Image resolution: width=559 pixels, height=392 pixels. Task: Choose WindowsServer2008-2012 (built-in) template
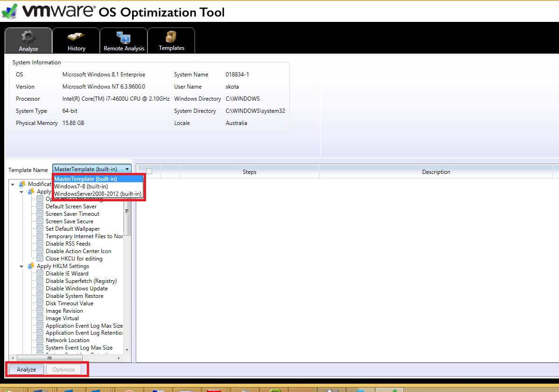tap(98, 194)
